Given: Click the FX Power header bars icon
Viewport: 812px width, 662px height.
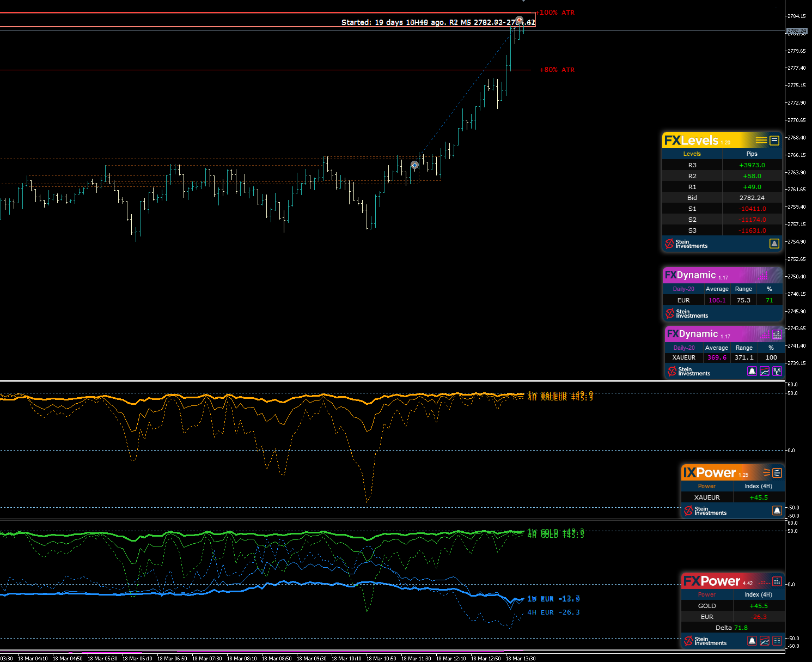Looking at the screenshot, I should coord(777,581).
